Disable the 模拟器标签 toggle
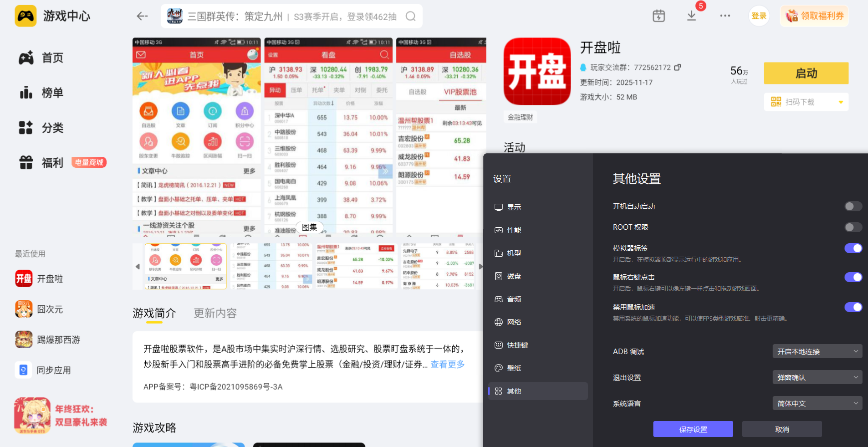Viewport: 868px width, 447px height. (853, 248)
